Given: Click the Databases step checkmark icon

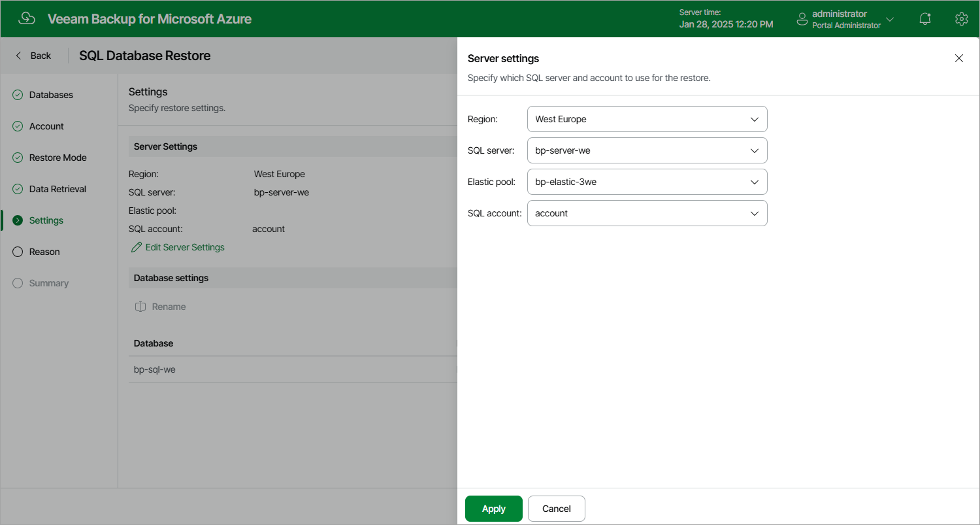Looking at the screenshot, I should pyautogui.click(x=18, y=95).
